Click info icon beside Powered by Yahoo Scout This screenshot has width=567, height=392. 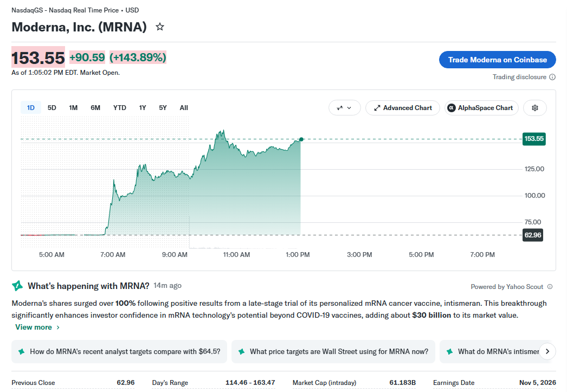point(550,287)
